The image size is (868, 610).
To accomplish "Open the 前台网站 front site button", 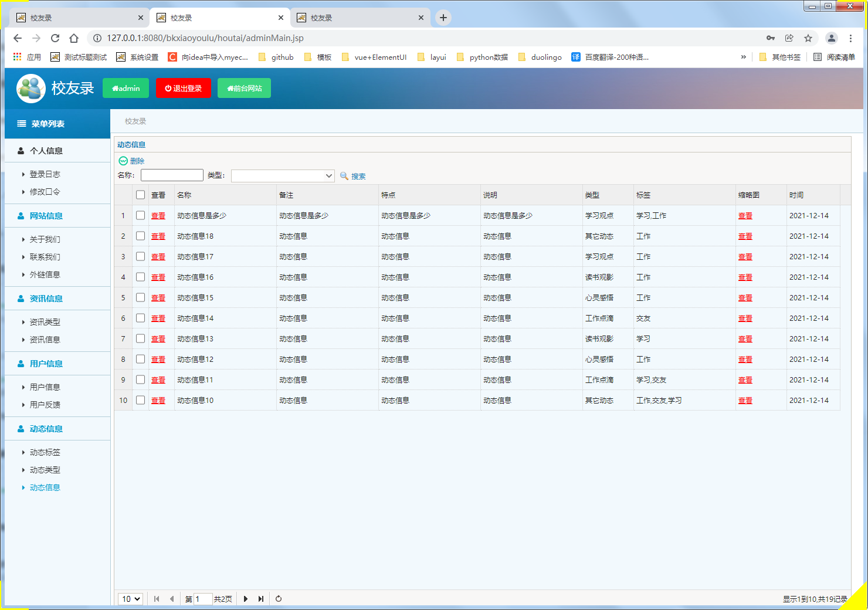I will coord(244,88).
